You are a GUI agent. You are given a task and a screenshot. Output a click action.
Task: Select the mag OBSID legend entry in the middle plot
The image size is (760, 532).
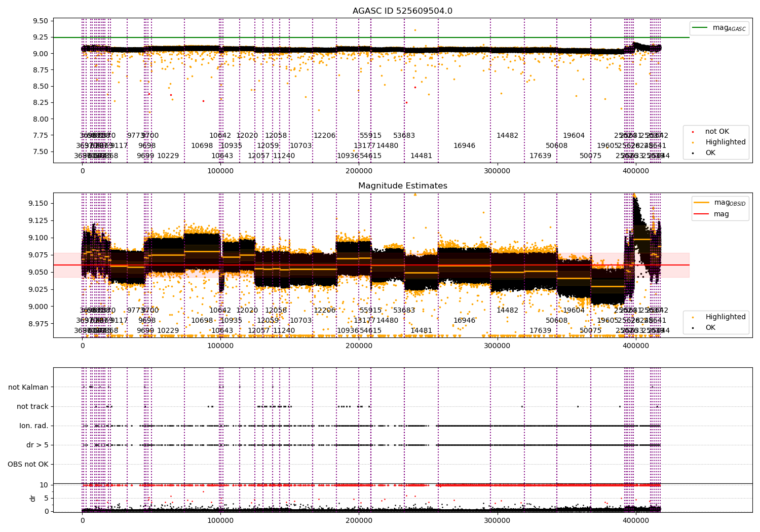click(x=719, y=203)
